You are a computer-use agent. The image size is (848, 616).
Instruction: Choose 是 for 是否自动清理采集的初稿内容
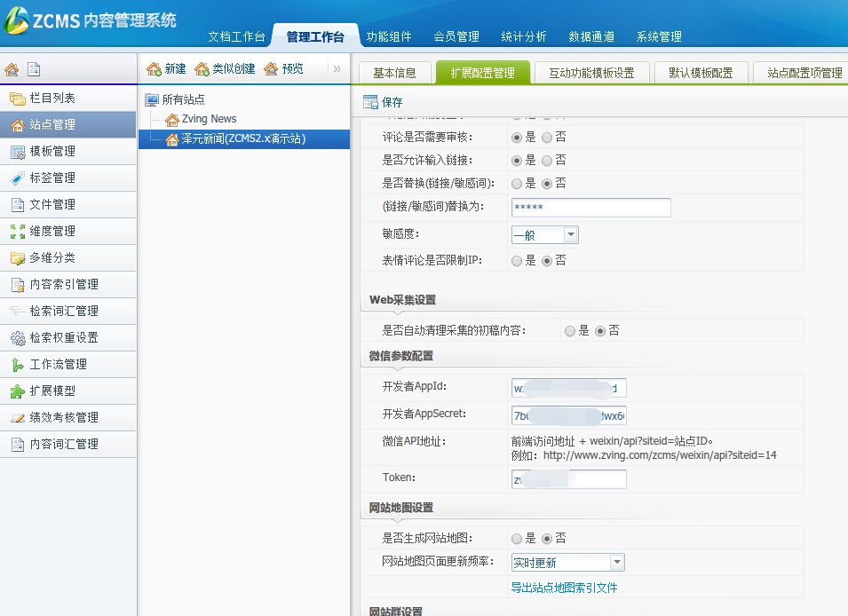point(570,330)
